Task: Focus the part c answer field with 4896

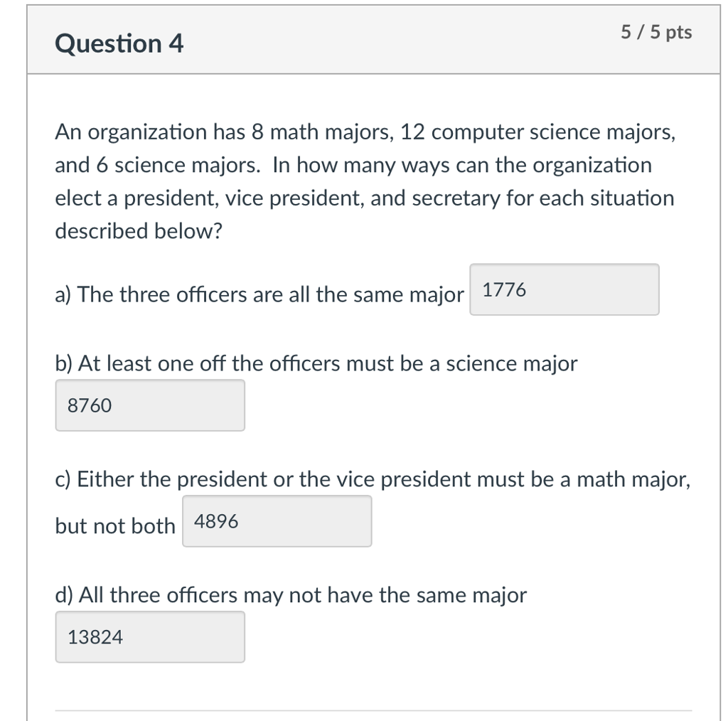Action: (277, 521)
